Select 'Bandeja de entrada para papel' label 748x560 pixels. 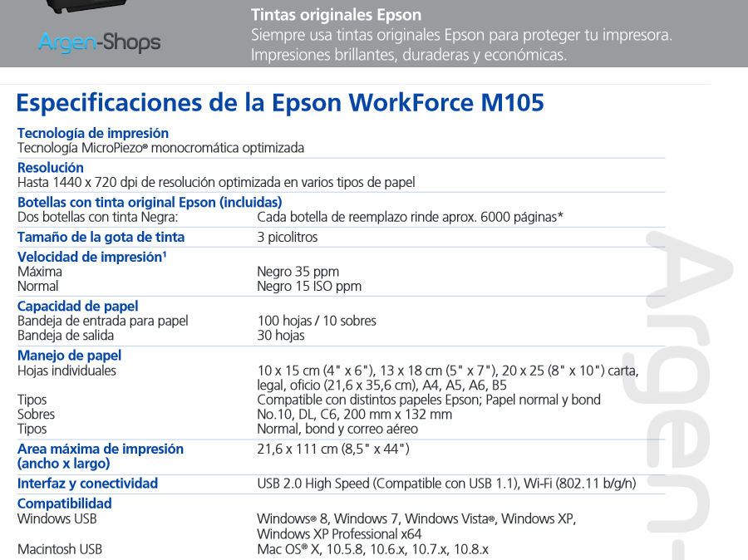coord(103,321)
